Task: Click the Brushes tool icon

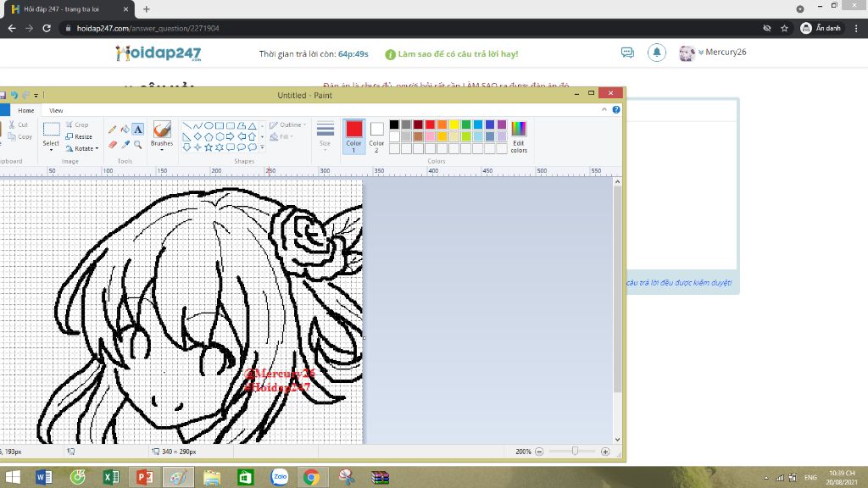Action: click(x=162, y=130)
